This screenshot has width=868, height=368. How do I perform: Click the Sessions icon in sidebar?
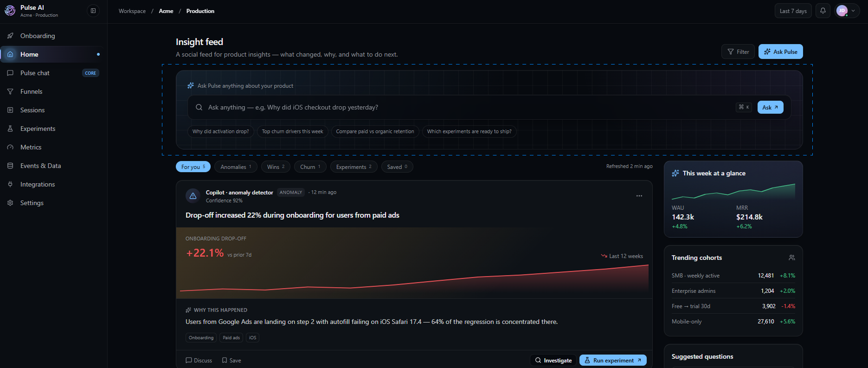[x=10, y=110]
